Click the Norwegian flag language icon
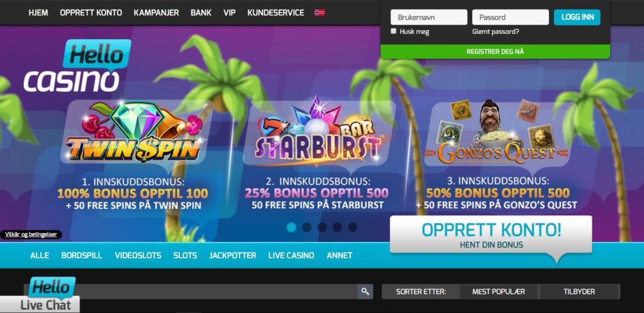 (319, 13)
